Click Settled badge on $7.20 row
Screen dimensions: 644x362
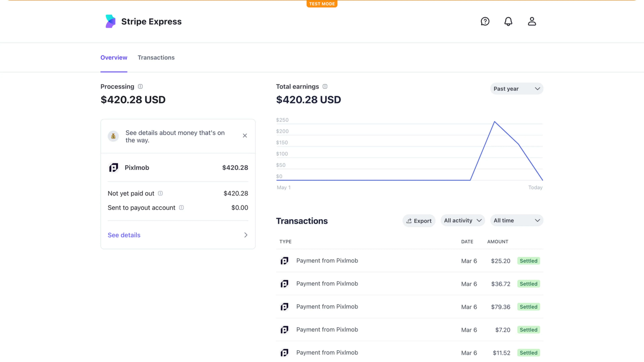pyautogui.click(x=528, y=330)
